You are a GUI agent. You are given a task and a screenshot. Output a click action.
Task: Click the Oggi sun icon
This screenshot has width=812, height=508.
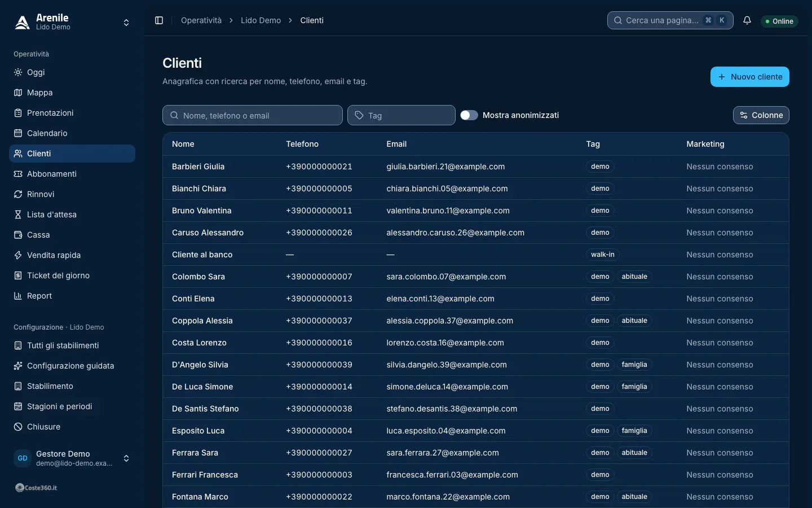[18, 72]
